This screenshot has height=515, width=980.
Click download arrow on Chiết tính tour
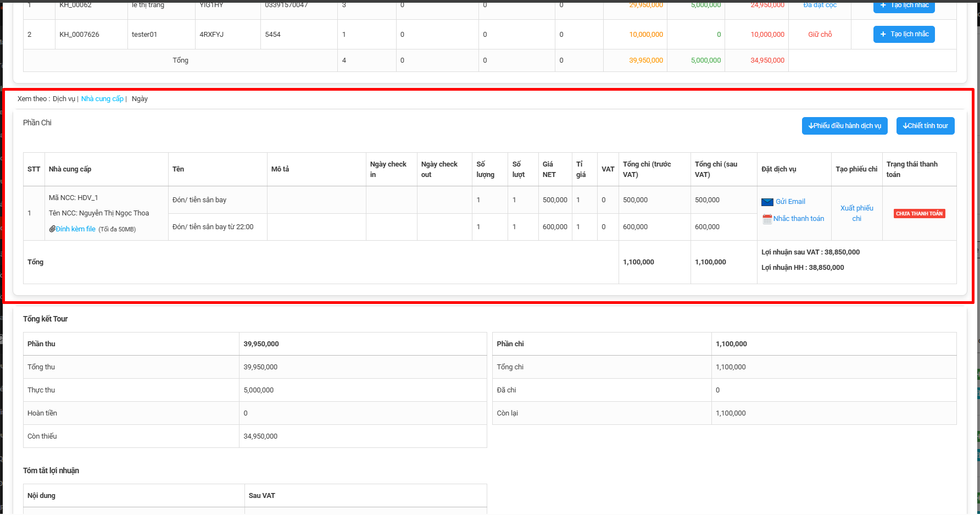pos(905,126)
